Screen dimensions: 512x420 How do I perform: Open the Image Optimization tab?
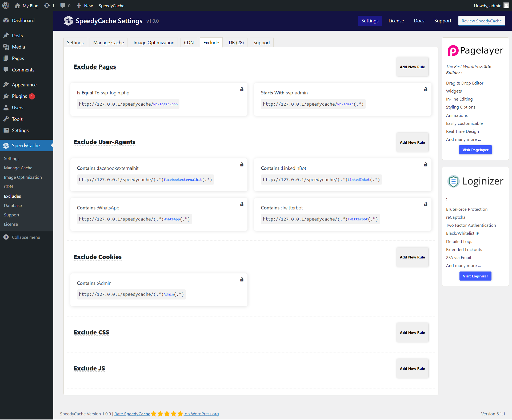click(x=154, y=42)
